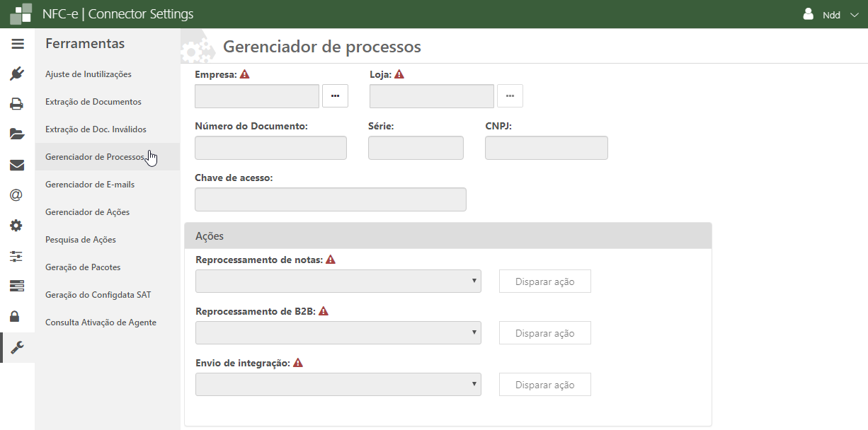Click the @ symbol sidebar icon
868x430 pixels.
pyautogui.click(x=17, y=195)
